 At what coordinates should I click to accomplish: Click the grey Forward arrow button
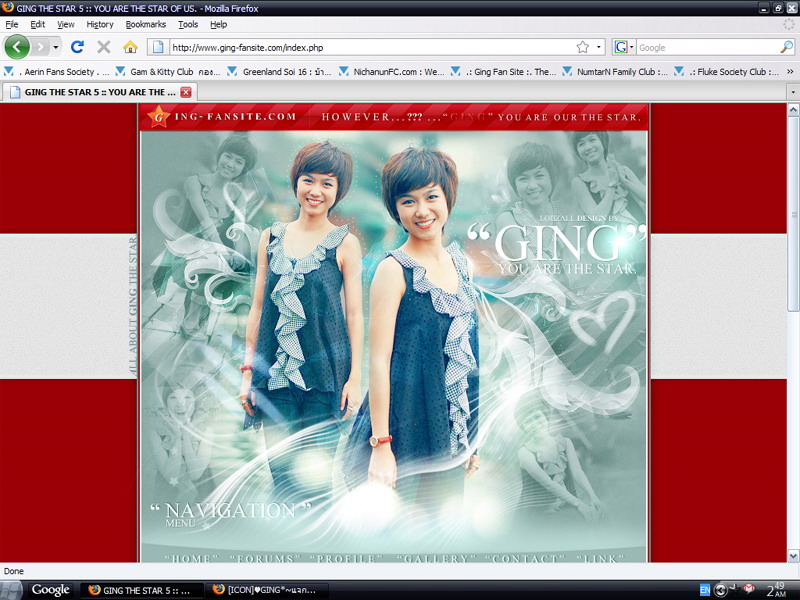point(40,47)
